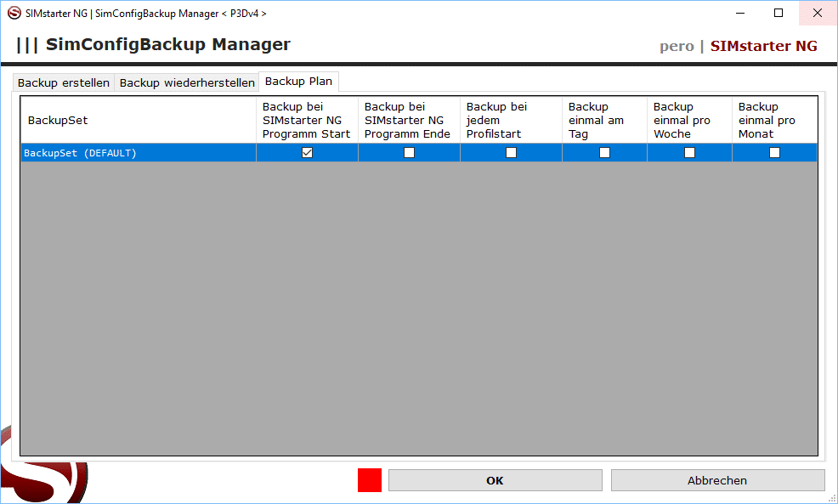Enable the once-daily backup checkbox
Screen dimensions: 838x504
tap(604, 153)
